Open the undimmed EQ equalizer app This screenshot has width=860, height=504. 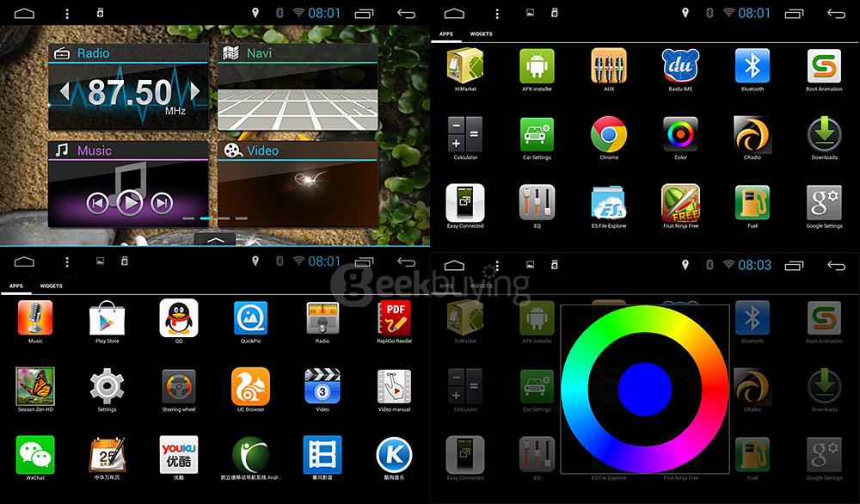click(537, 203)
